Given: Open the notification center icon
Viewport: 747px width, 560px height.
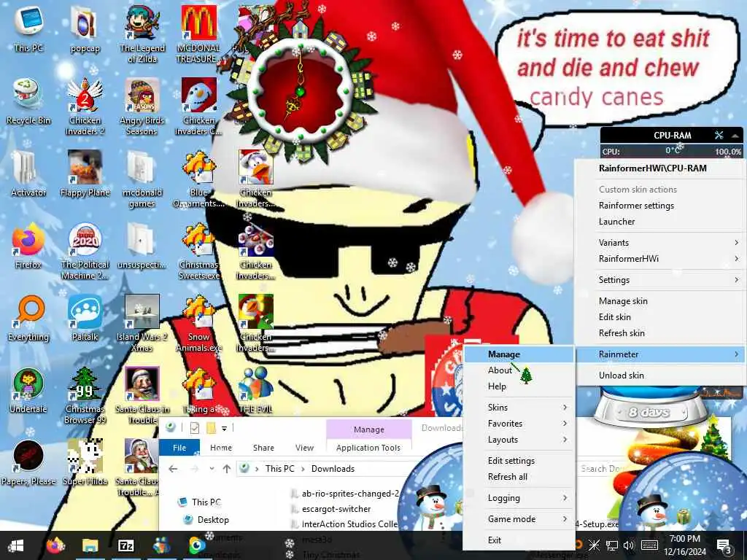Looking at the screenshot, I should pyautogui.click(x=724, y=545).
